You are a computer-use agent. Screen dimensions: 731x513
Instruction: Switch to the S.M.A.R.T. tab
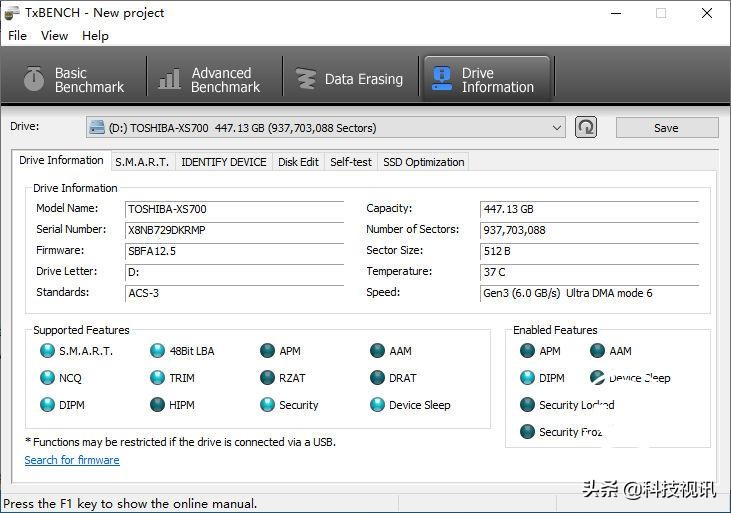pyautogui.click(x=141, y=162)
